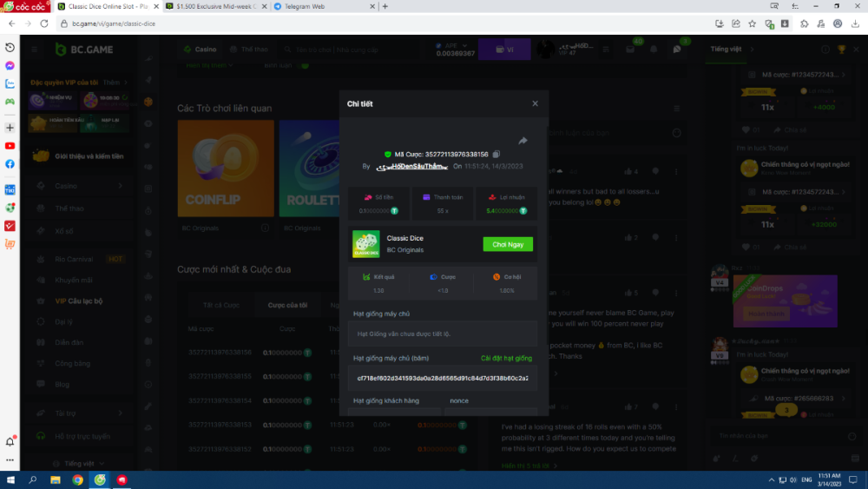
Task: Open the Windows Start menu
Action: coord(10,479)
